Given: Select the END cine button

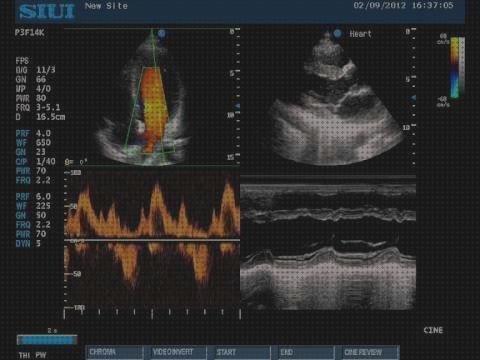Looking at the screenshot, I should coord(303,352).
